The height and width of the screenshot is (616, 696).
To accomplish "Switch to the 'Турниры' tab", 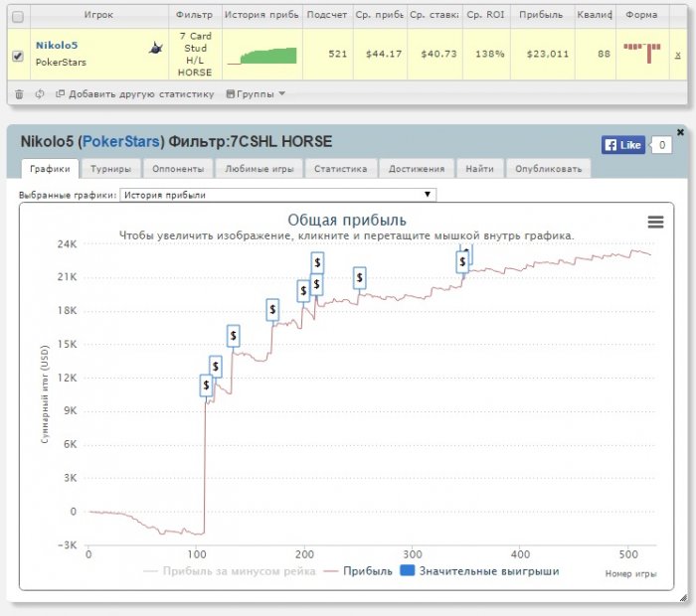I will tap(109, 169).
